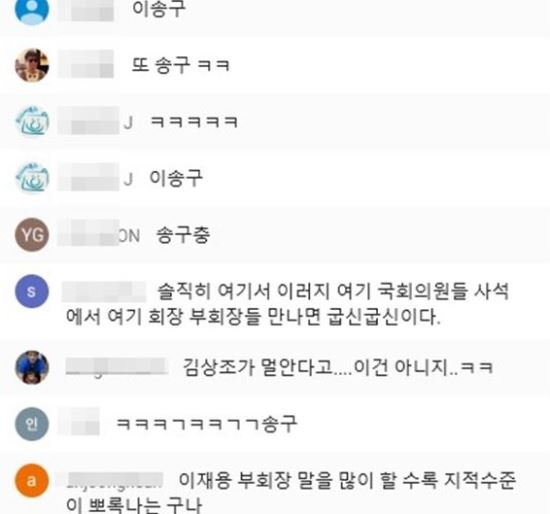Viewport: 550px width, 514px height.
Task: Click blurred username beside ㅋㅋㅋㅋㅋ message
Action: pos(95,122)
